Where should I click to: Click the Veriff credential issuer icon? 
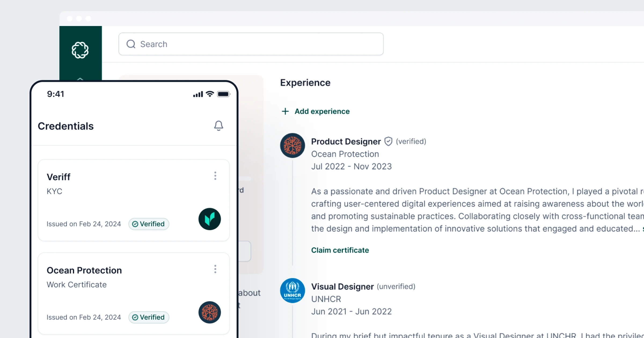point(210,219)
